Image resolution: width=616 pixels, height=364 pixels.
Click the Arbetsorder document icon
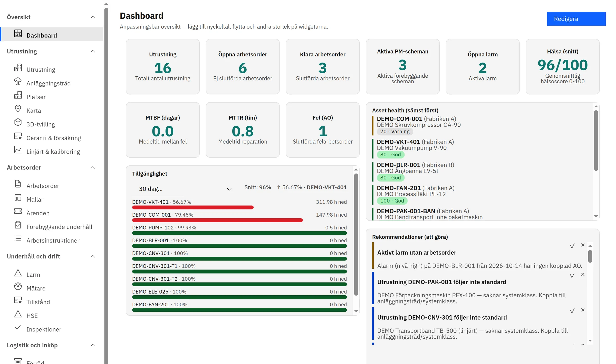[18, 184]
